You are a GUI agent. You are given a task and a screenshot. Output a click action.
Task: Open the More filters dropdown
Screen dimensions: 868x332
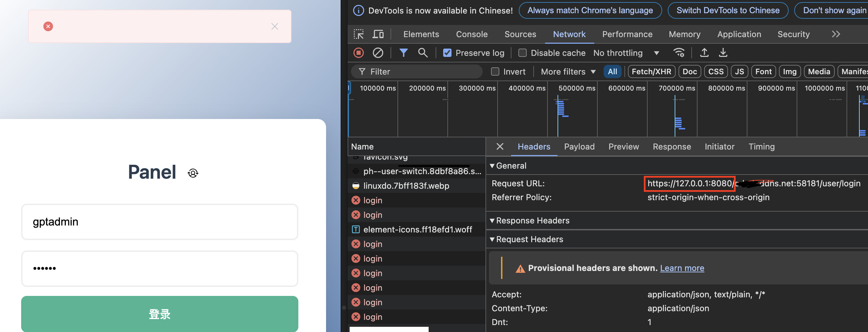pos(568,71)
